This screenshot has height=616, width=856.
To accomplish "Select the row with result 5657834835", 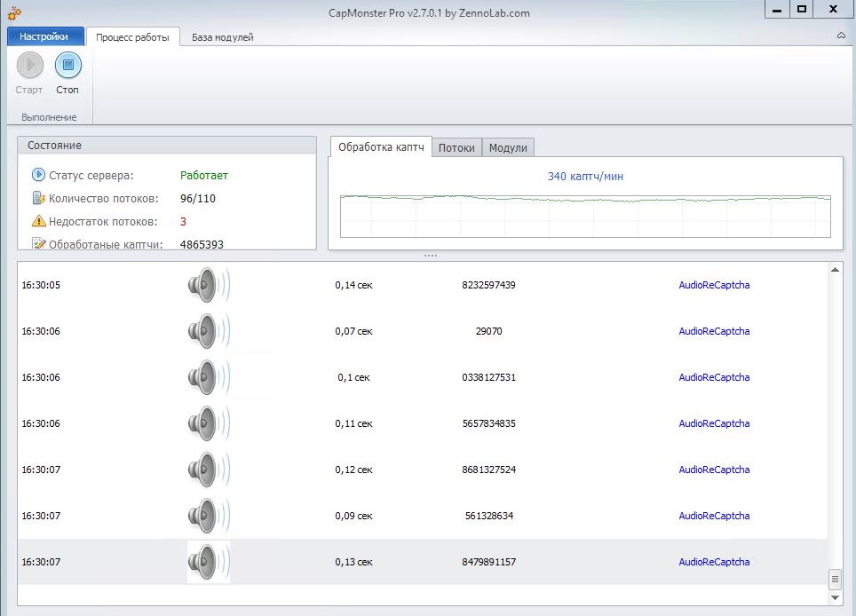I will (x=488, y=423).
